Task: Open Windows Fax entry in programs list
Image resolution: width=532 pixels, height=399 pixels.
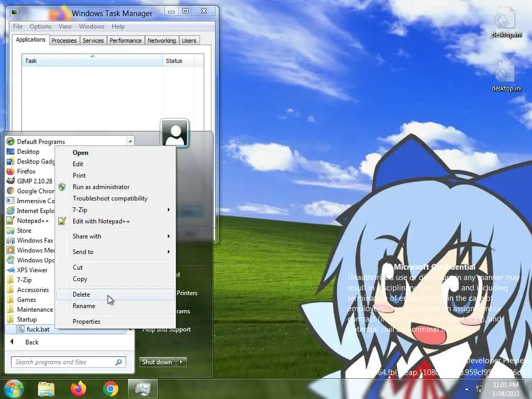Action: [30, 240]
